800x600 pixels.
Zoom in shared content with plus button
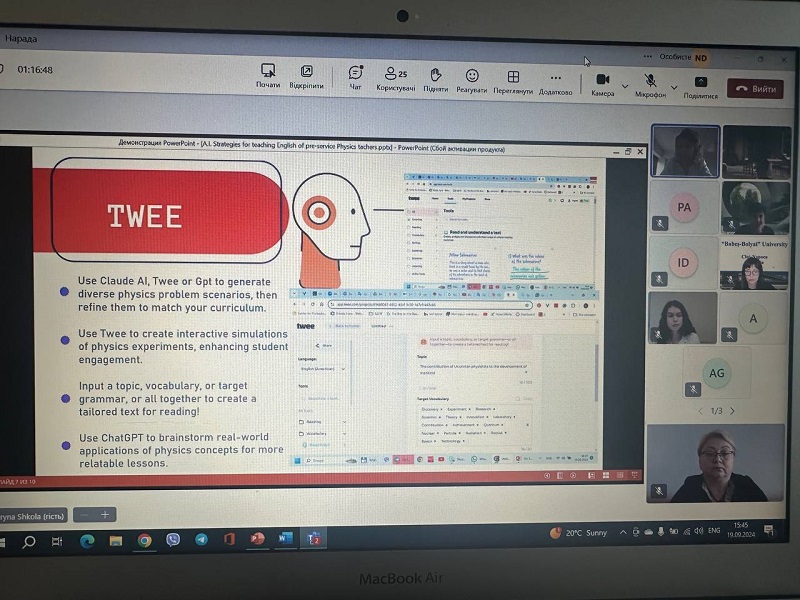(x=105, y=514)
